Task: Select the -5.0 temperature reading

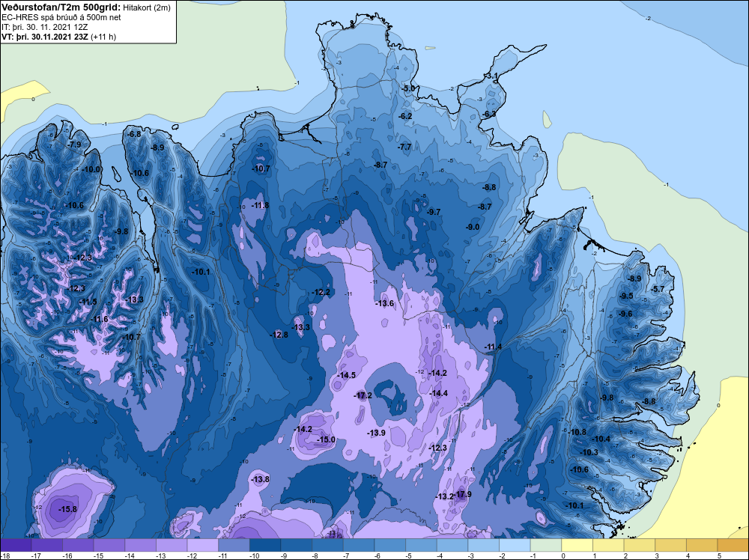Action: pyautogui.click(x=408, y=89)
